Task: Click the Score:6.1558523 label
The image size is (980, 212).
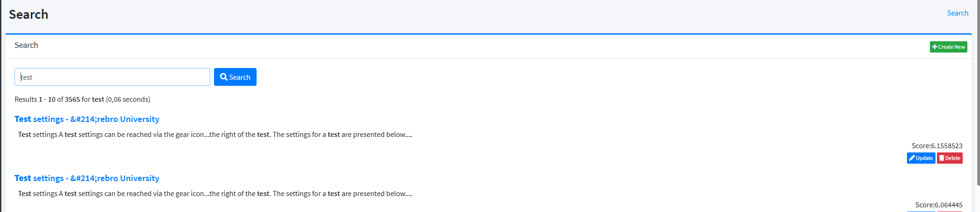Action: pos(936,146)
